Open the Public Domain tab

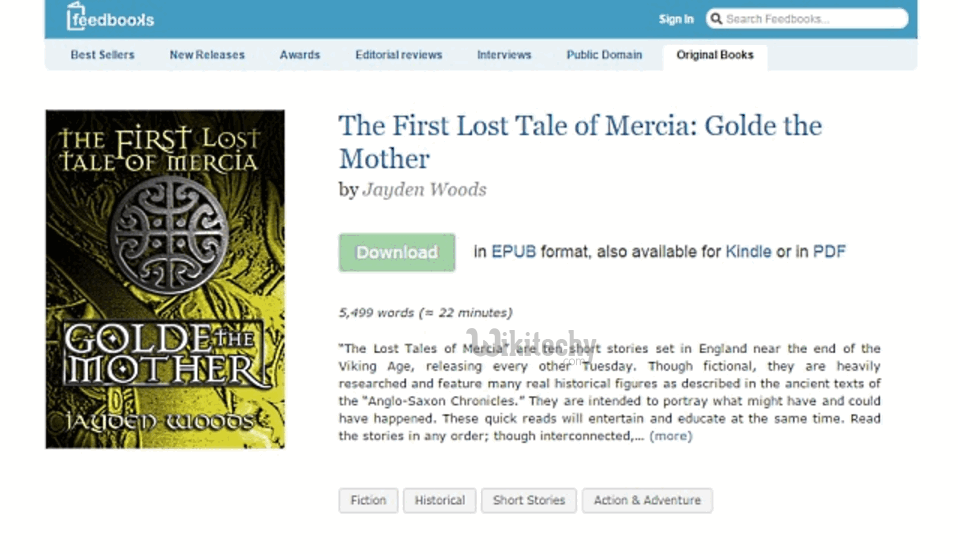[604, 55]
